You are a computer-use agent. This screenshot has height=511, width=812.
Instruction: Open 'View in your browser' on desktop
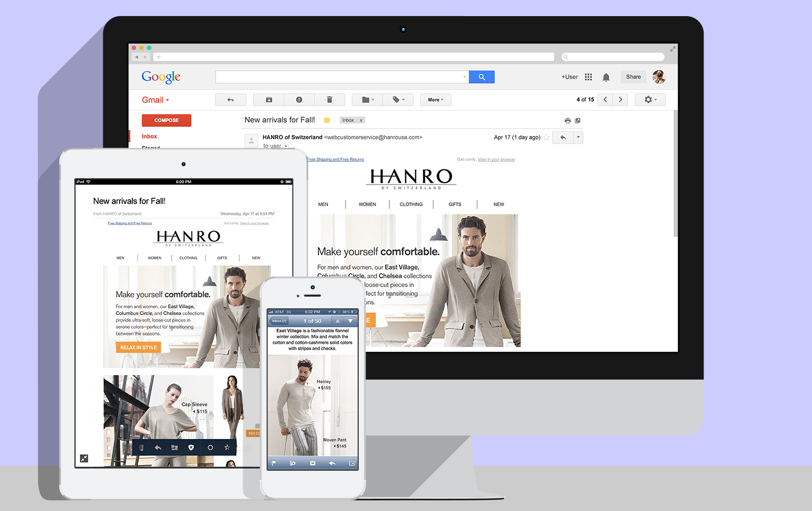tap(496, 160)
